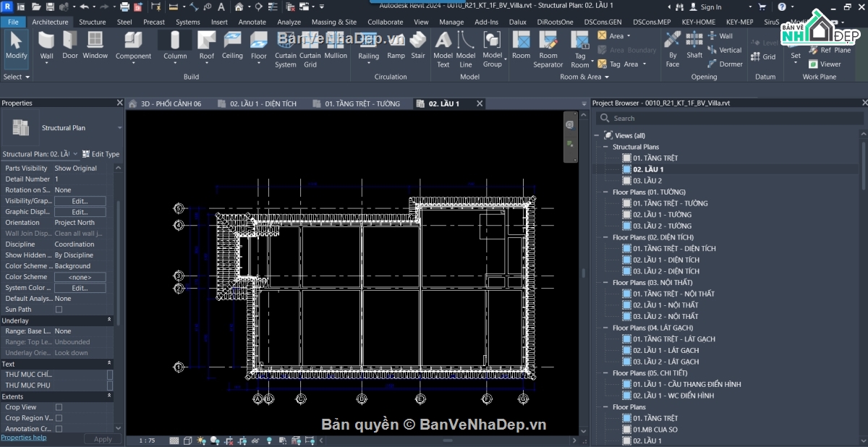
Task: Click Edit for Visibility/Graphics Overrides
Action: pos(80,201)
